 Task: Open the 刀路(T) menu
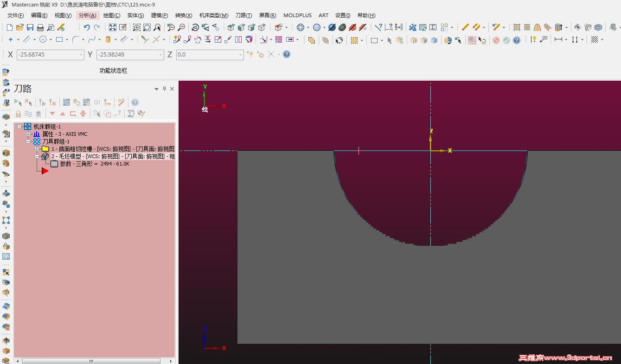pyautogui.click(x=244, y=15)
